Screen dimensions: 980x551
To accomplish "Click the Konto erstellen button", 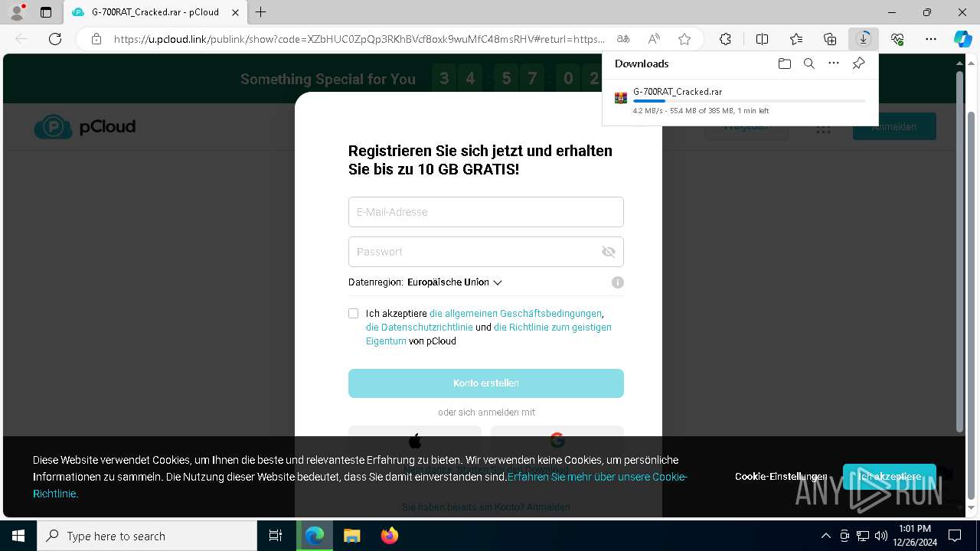I will [486, 383].
